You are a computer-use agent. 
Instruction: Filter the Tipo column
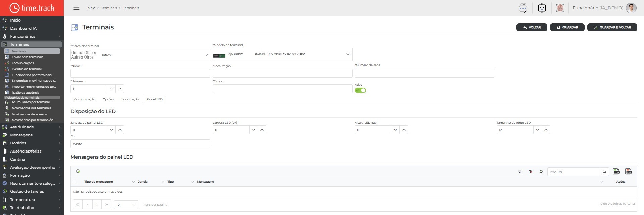point(192,182)
